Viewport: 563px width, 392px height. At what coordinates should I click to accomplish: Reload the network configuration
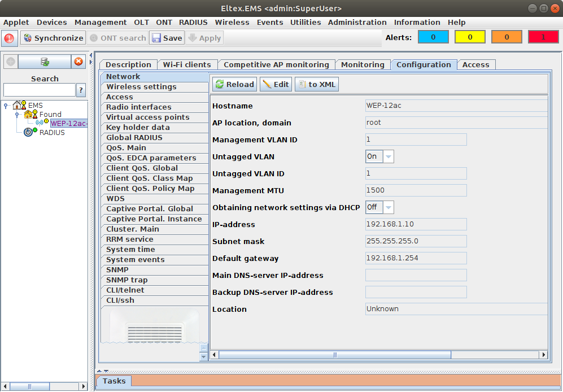pos(235,85)
